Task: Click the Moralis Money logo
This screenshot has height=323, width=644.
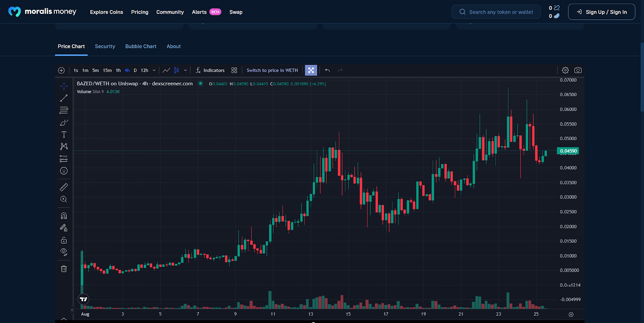Action: pos(42,12)
